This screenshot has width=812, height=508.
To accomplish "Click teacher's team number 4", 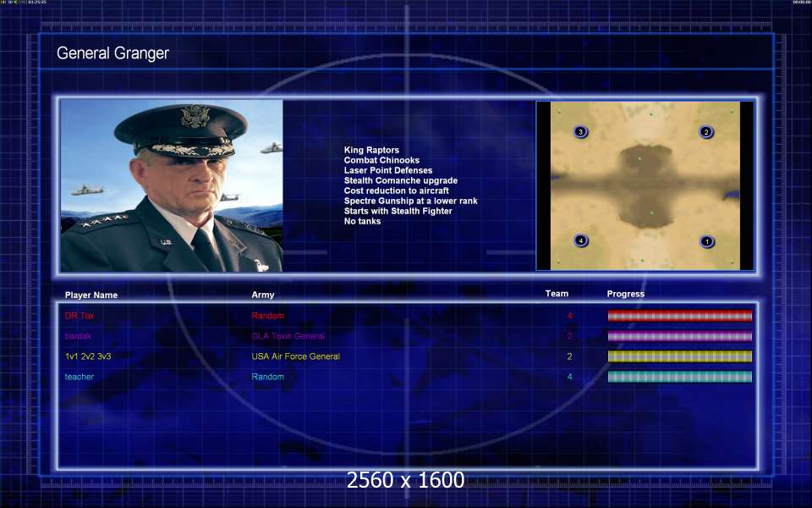I will 569,377.
